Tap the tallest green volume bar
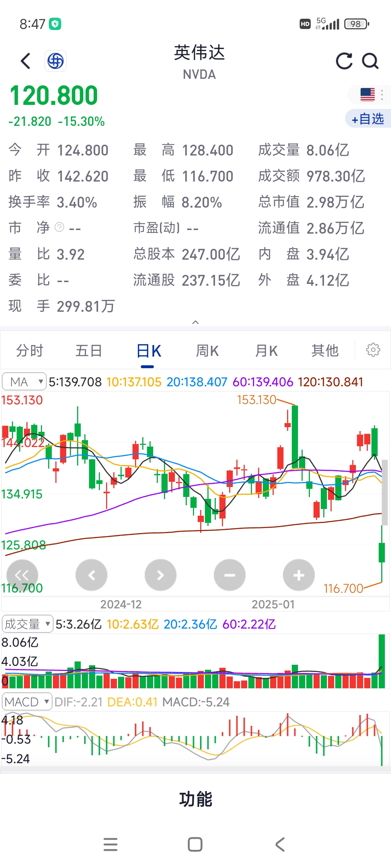391x868 pixels. [x=382, y=661]
